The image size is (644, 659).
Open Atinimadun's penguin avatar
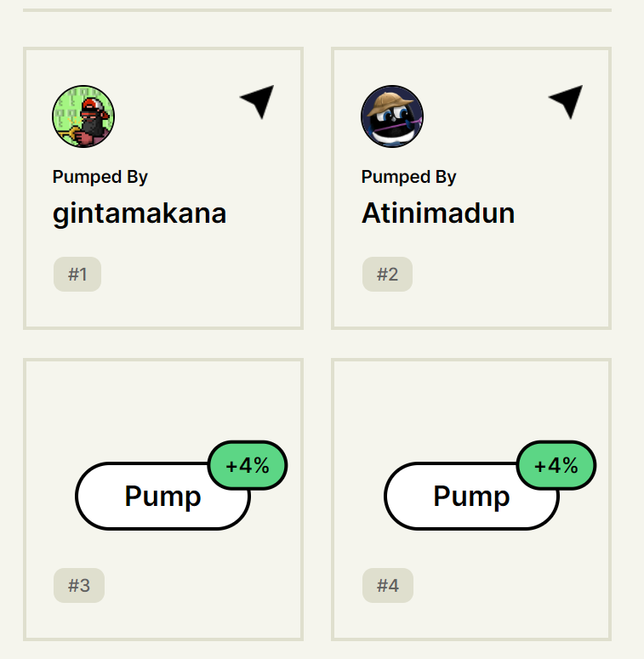pos(392,116)
